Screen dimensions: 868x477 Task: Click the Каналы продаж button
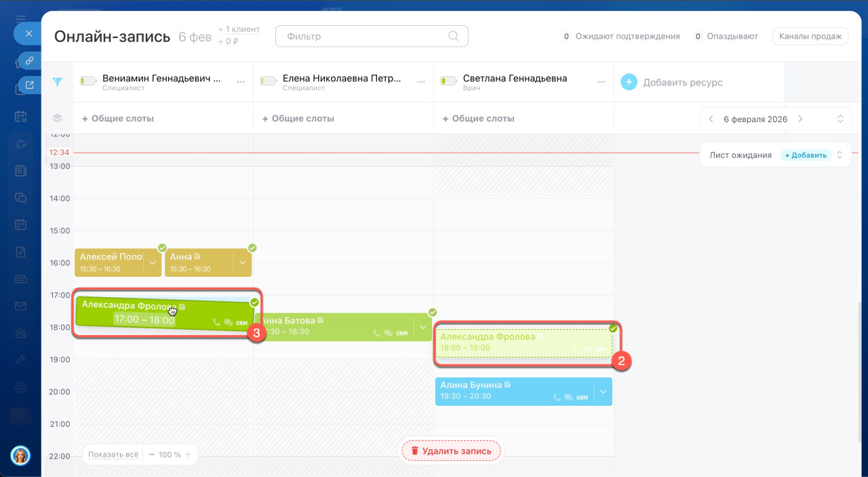(810, 37)
